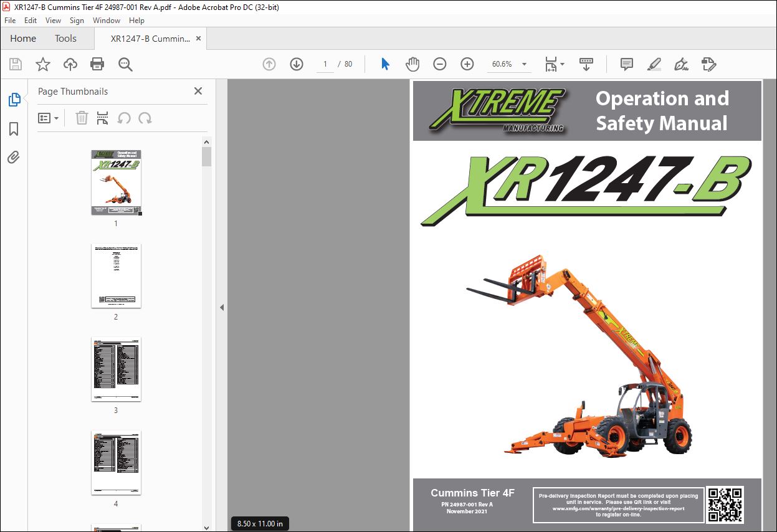Click the "Operation and Safety Manual" heading
Screen dimensions: 777x532
click(662, 111)
